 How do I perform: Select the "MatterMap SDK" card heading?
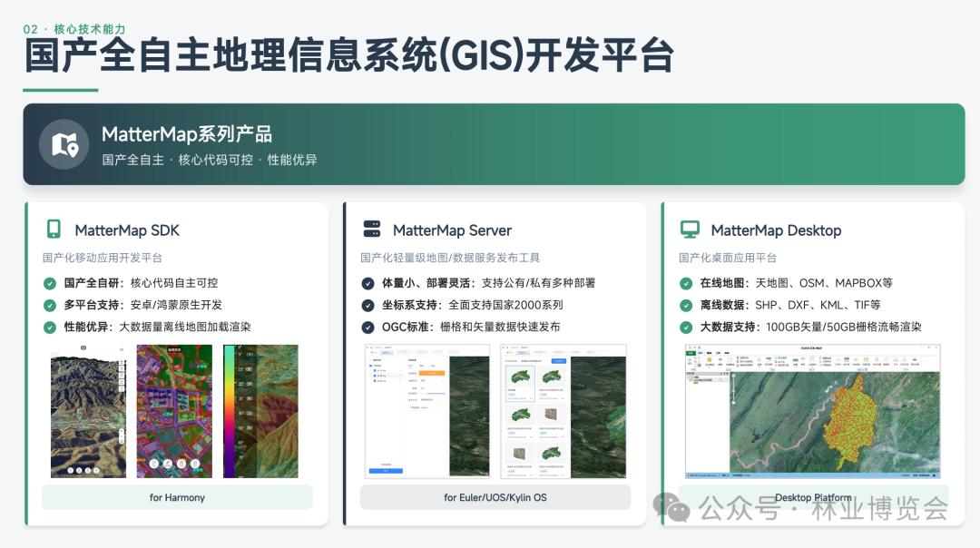tap(127, 230)
